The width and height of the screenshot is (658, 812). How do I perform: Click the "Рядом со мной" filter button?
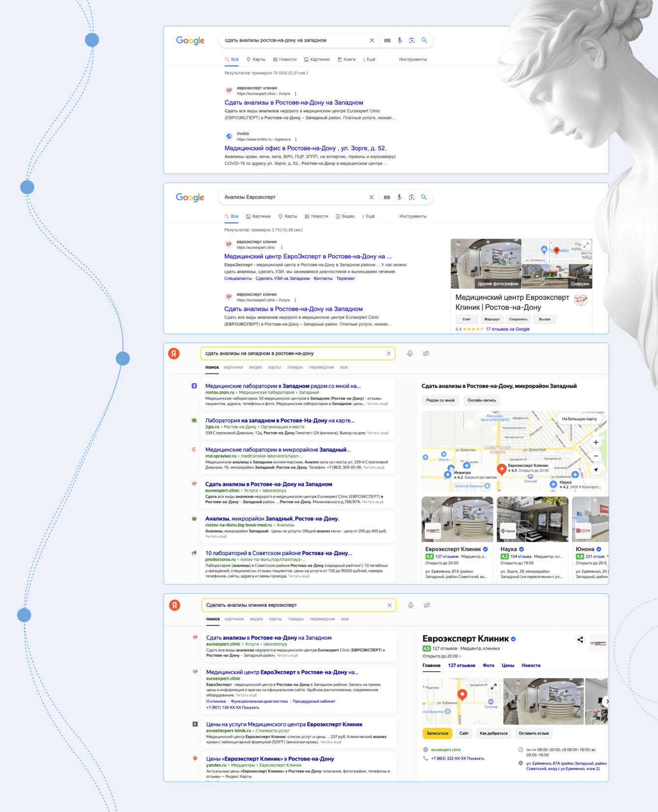[x=440, y=401]
